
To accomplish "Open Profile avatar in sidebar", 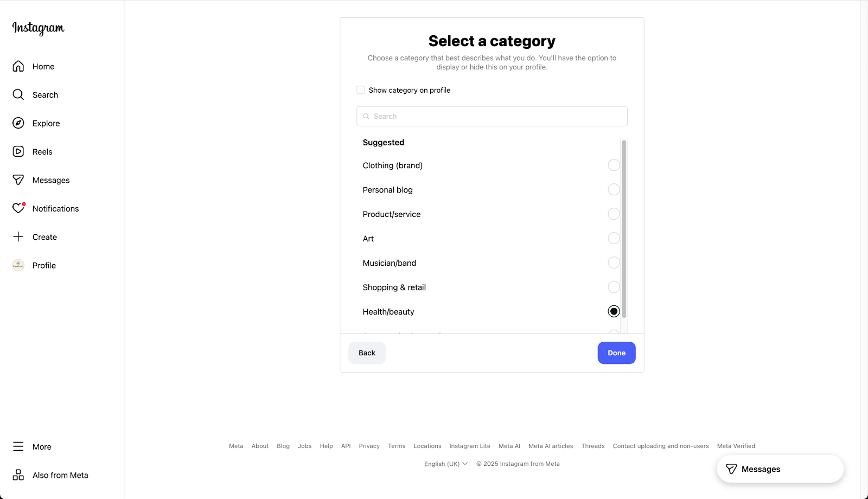I will click(18, 265).
